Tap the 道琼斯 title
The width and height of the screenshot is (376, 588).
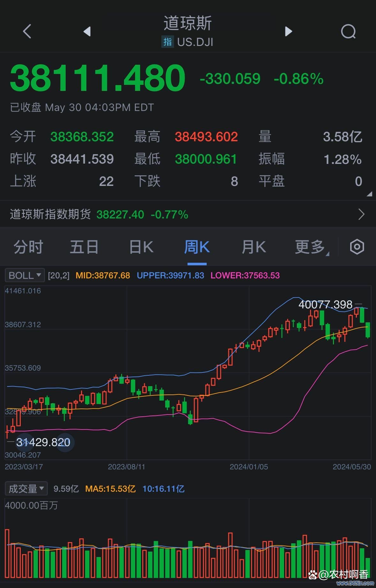coord(188,23)
